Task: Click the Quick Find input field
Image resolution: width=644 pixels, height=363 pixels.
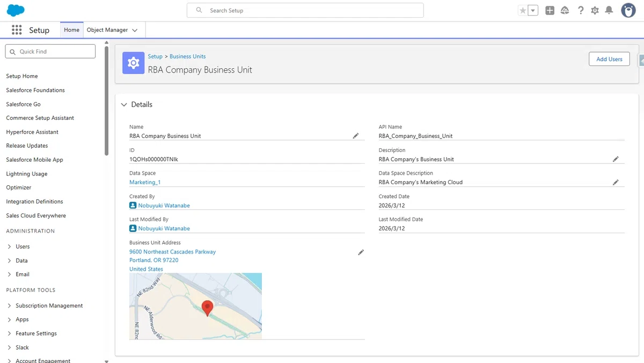Action: tap(50, 52)
